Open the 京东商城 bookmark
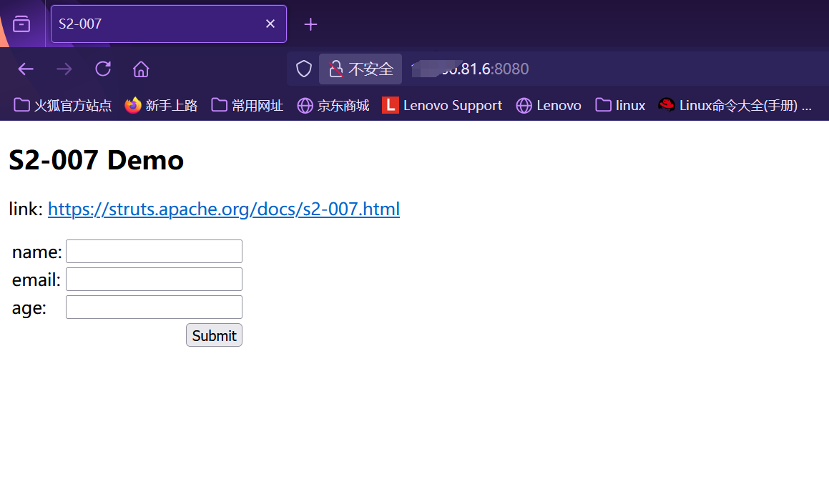Screen dimensions: 829x504 (333, 106)
